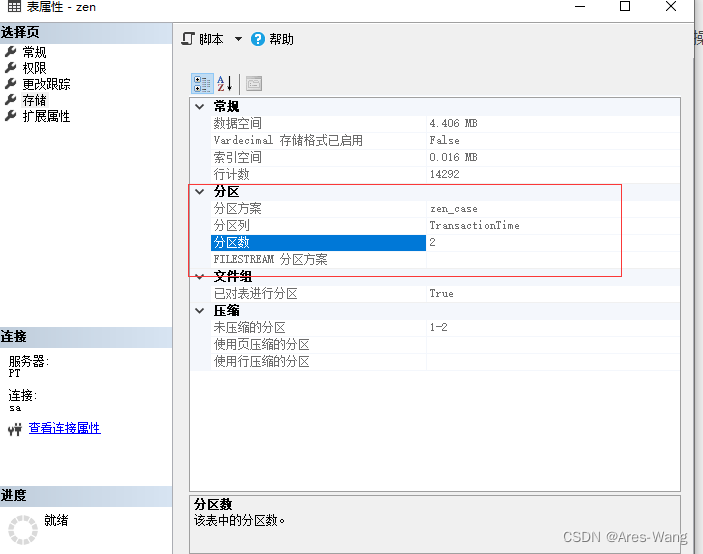Screen dimensions: 703x554
Task: Open the 扩展属性 page
Action: (x=47, y=116)
